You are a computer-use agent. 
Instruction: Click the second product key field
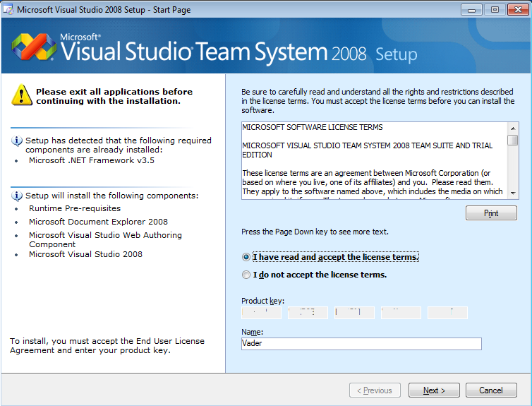point(308,313)
